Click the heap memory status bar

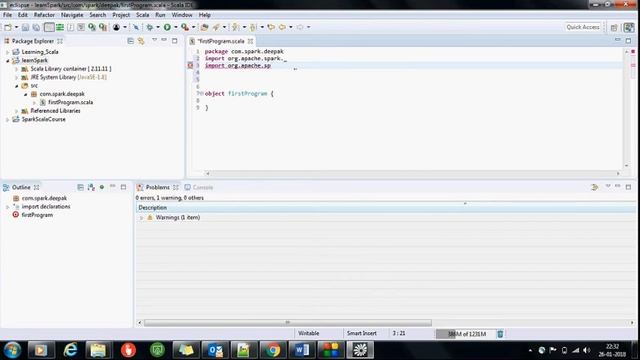[466, 334]
